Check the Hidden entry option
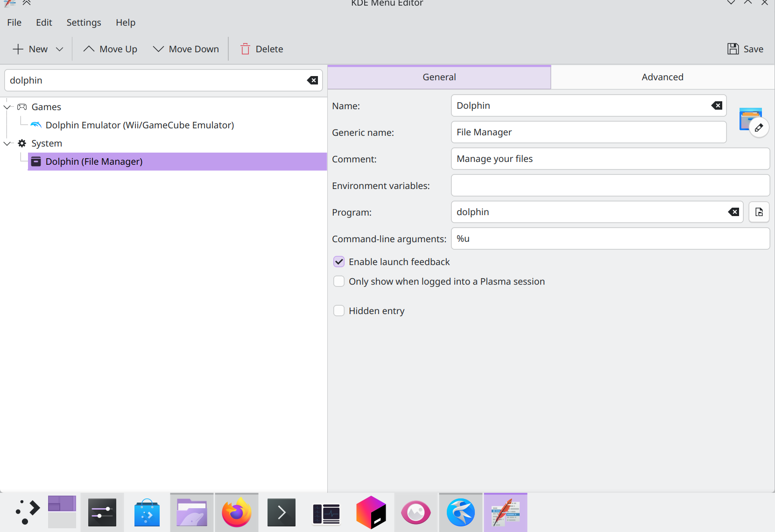775x532 pixels. pyautogui.click(x=338, y=310)
